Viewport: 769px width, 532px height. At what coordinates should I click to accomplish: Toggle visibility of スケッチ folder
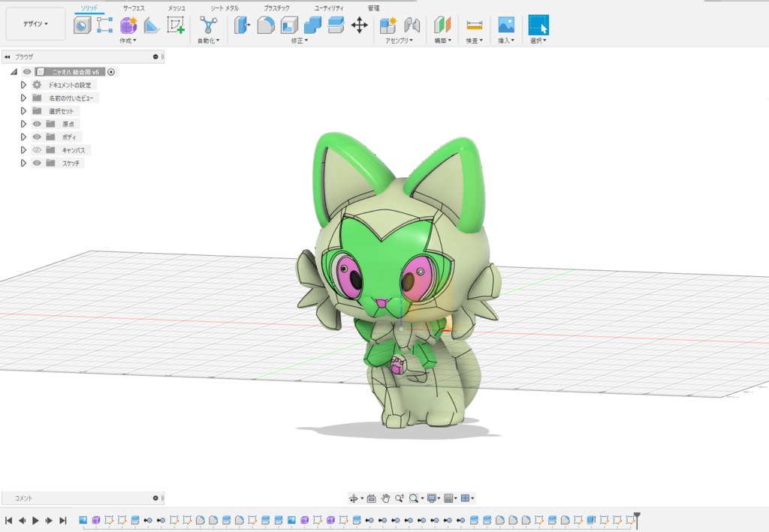(36, 163)
